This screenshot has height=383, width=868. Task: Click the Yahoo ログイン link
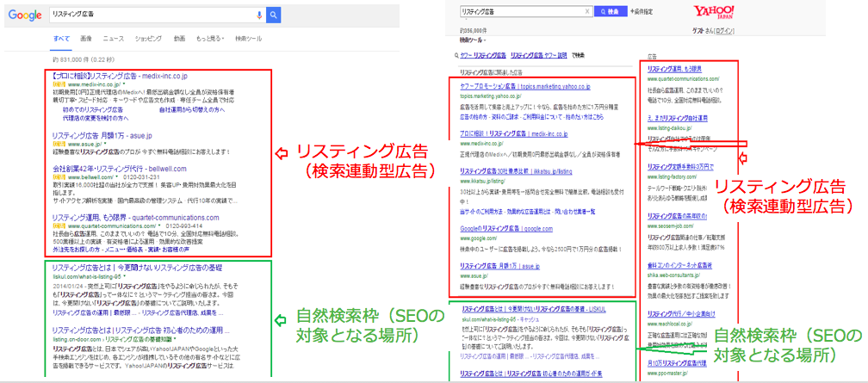[x=725, y=30]
